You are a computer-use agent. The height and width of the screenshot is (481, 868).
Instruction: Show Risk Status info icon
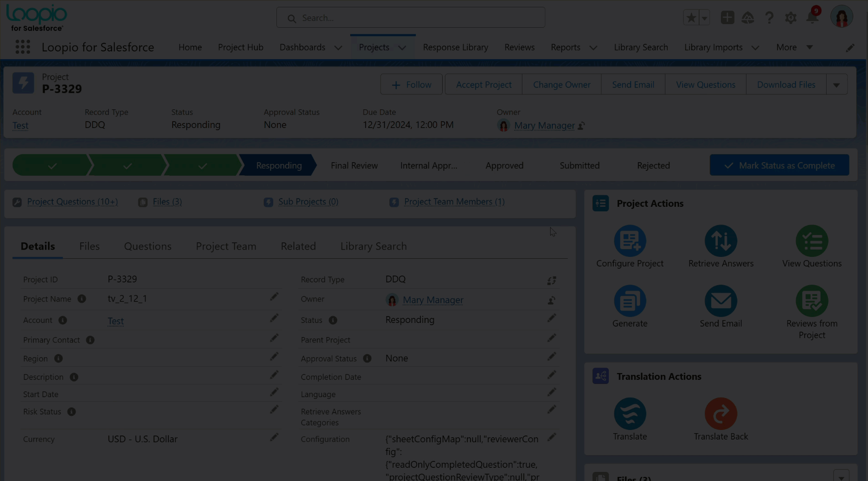point(71,412)
